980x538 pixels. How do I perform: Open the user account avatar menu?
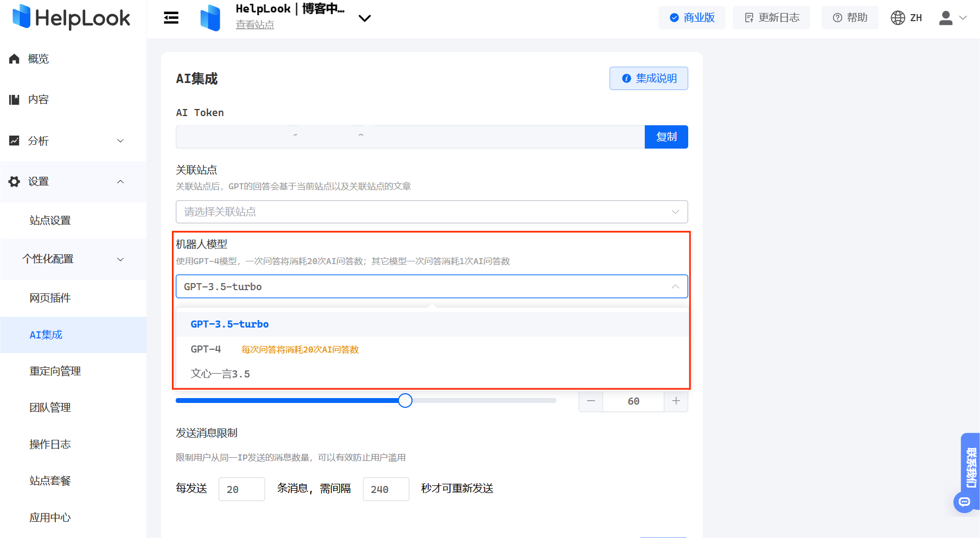952,18
